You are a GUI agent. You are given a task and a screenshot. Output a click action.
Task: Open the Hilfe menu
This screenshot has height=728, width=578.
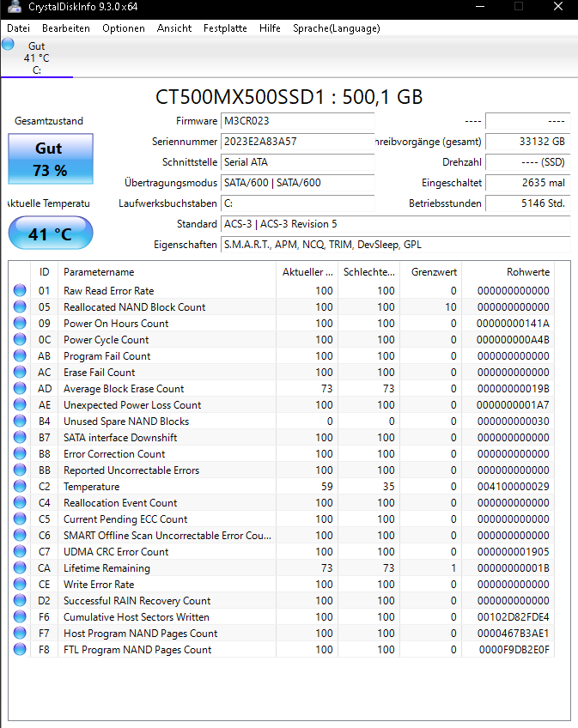point(270,28)
